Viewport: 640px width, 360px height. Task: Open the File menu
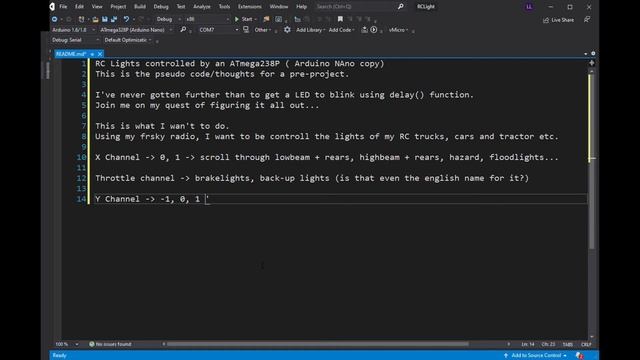pos(63,7)
